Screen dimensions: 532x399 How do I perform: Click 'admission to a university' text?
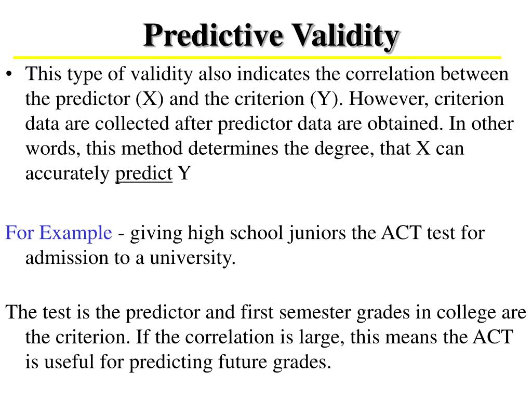(x=130, y=258)
